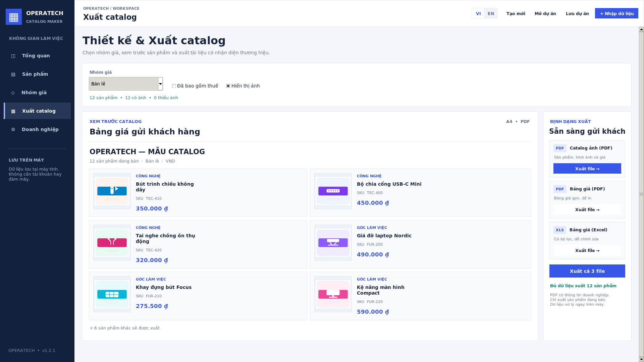
Task: Export Bảng giá (PDF) via Xuất file
Action: tap(587, 209)
